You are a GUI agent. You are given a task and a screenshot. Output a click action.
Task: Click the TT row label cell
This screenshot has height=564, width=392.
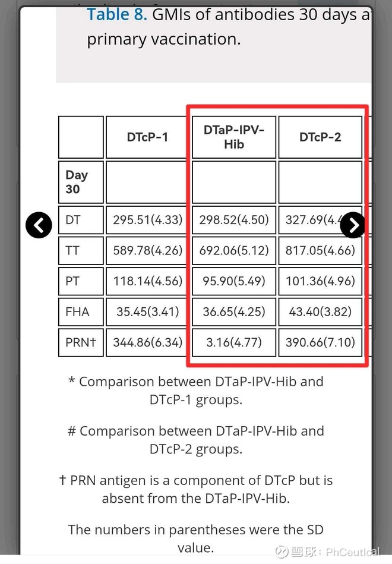point(81,251)
